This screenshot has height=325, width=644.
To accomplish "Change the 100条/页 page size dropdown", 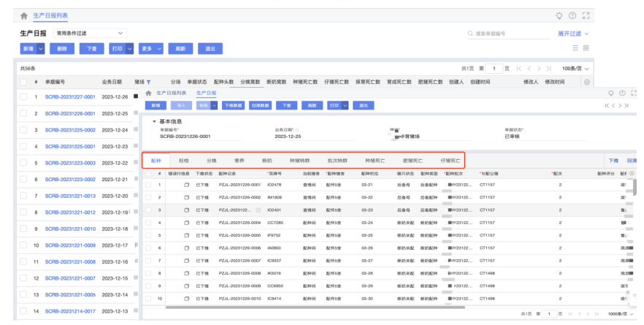I will coord(575,69).
